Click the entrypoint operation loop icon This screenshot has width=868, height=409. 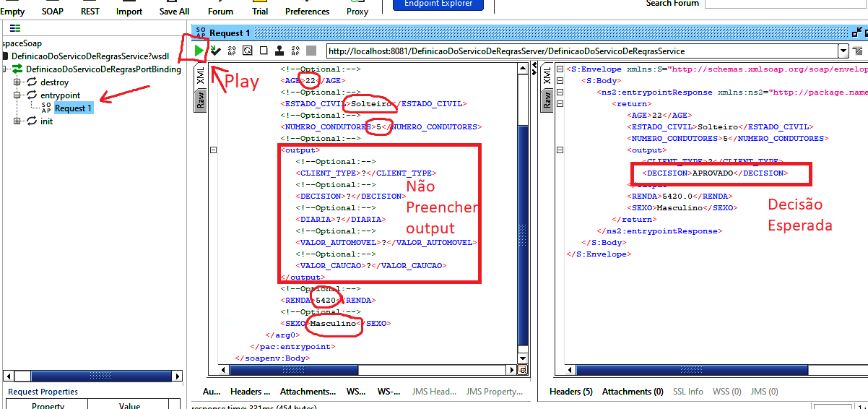[x=32, y=95]
